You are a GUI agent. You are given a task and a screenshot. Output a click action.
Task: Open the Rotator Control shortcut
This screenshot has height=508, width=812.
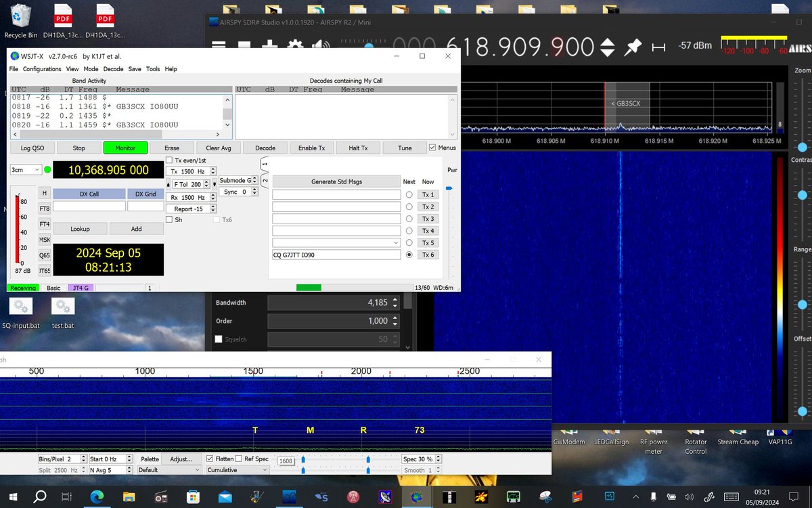[696, 441]
